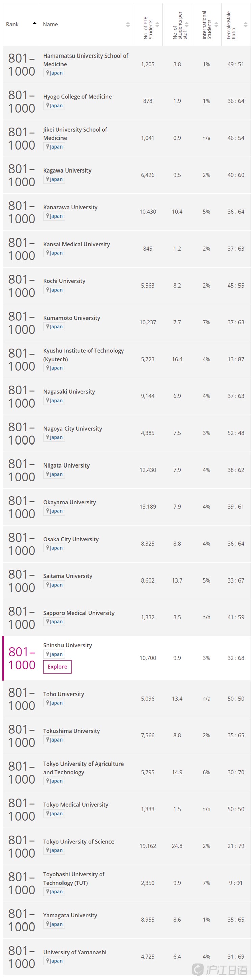Sort by Female:Male Ratio arrows
252x980 pixels.
[245, 25]
